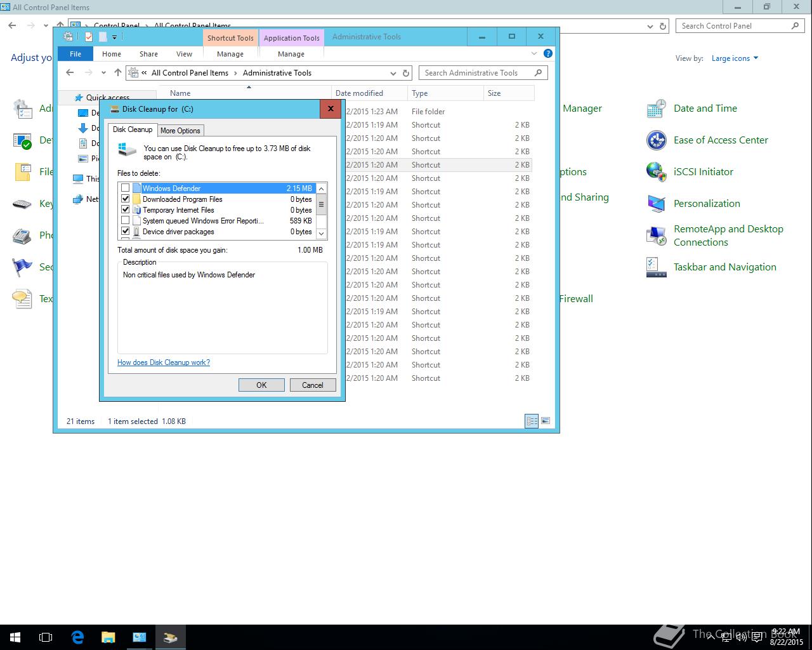
Task: Open the View ribbon tab
Action: point(184,54)
